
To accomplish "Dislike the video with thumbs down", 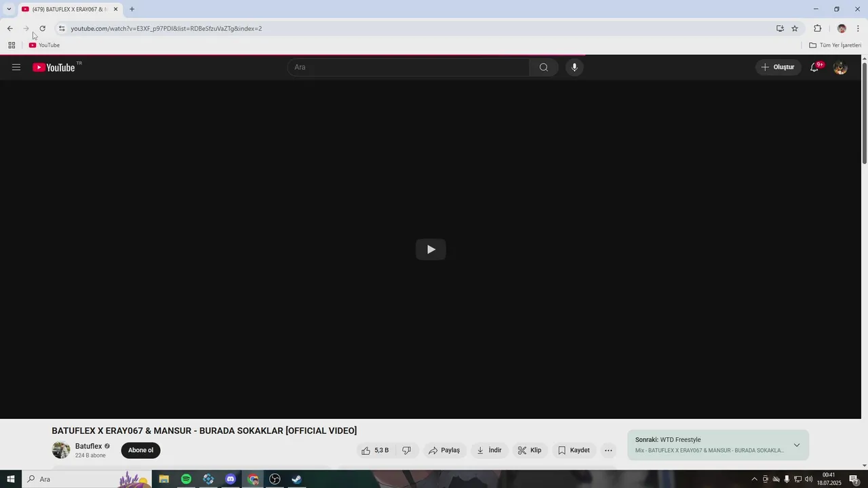I will [407, 450].
